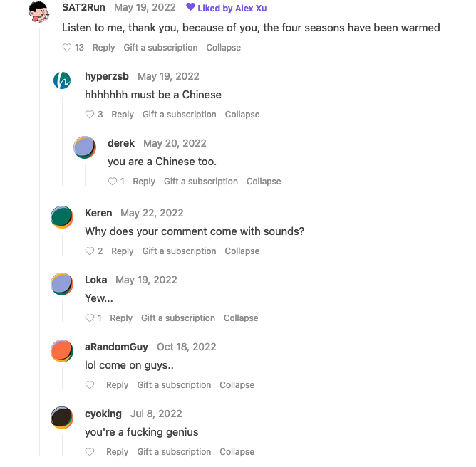This screenshot has width=476, height=467.
Task: Open derek's profile name link
Action: [x=121, y=143]
